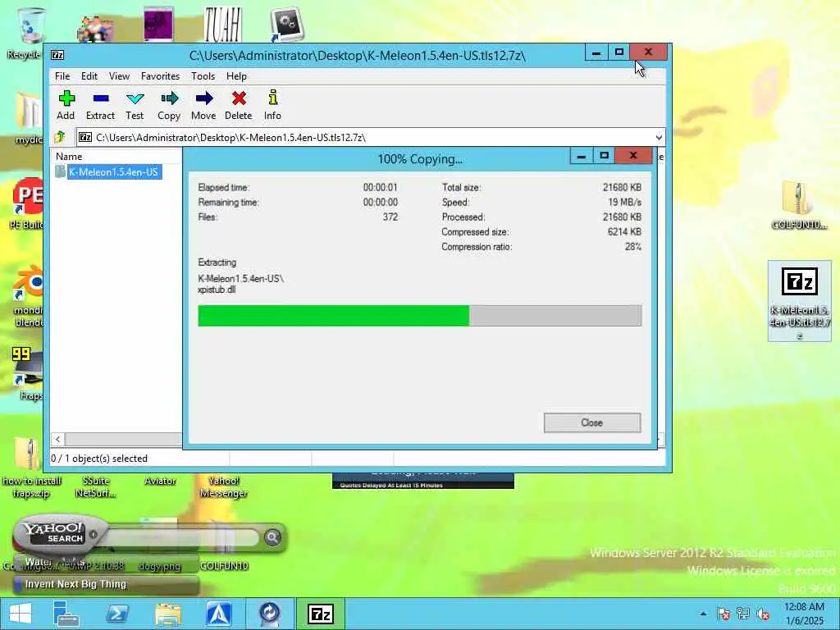The width and height of the screenshot is (840, 630).
Task: Select the K-Meleon1.5.4en-US folder row
Action: [x=108, y=172]
